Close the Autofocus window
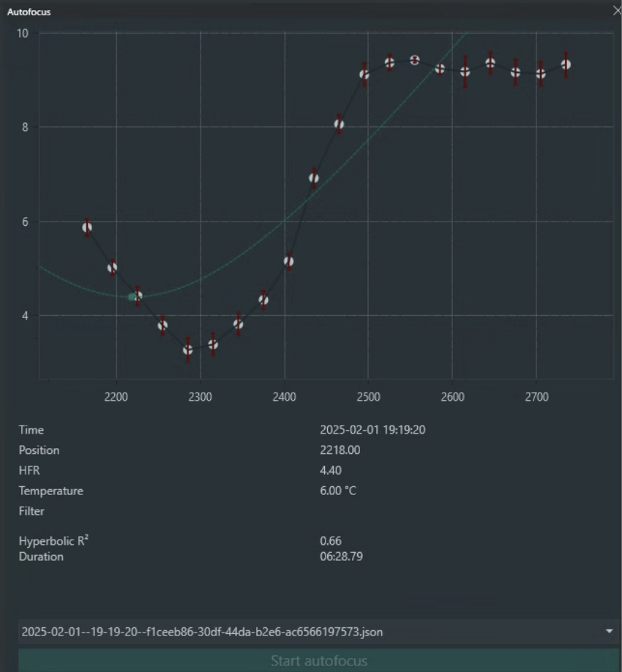This screenshot has width=622, height=672. coord(616,11)
